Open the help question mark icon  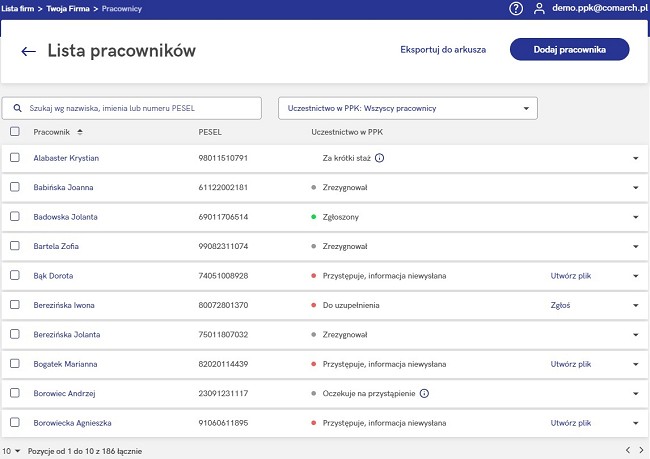[516, 8]
